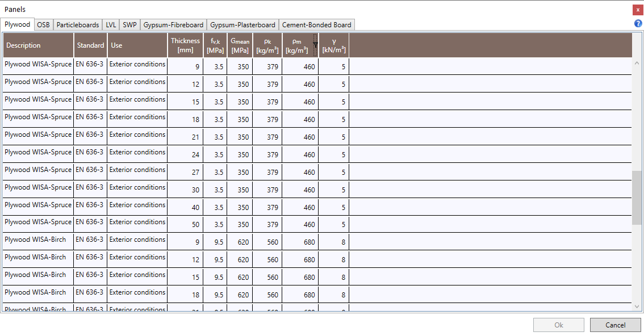Select WISA-Spruce thickness 40 cell

(185, 208)
